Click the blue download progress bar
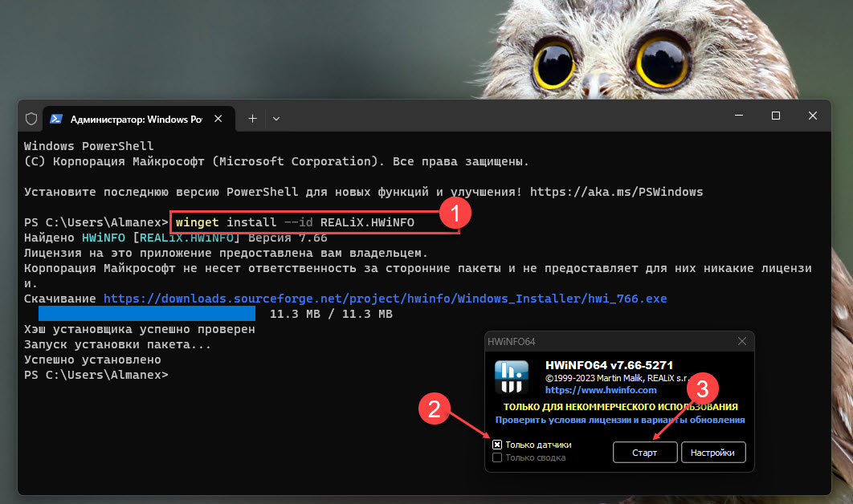This screenshot has width=853, height=504. pos(147,314)
